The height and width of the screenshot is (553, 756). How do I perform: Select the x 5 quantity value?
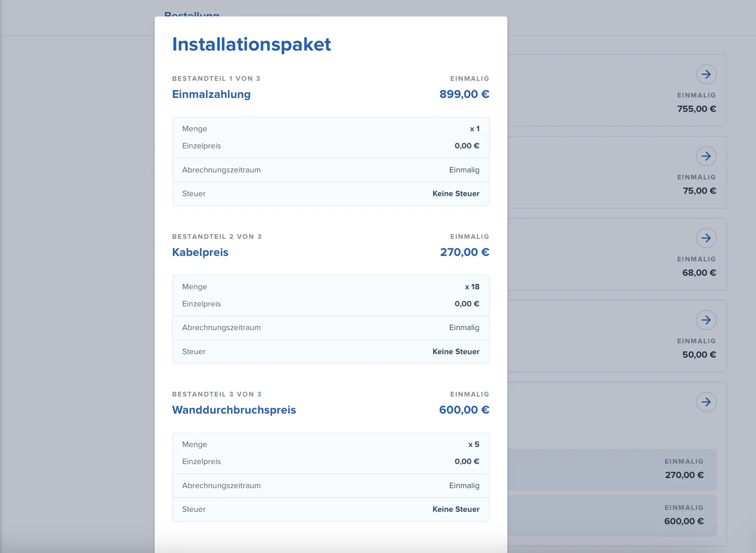474,444
